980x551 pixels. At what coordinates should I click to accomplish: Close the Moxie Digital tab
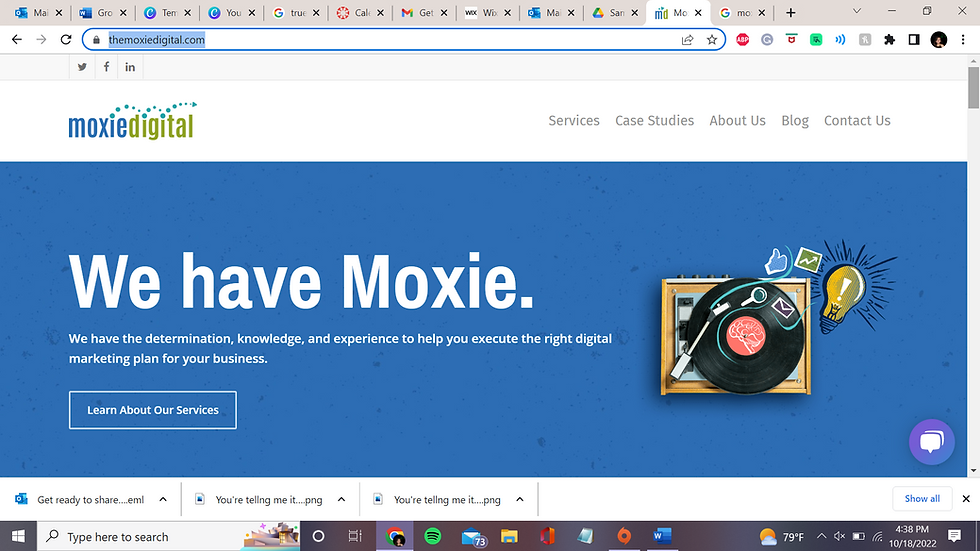(698, 12)
